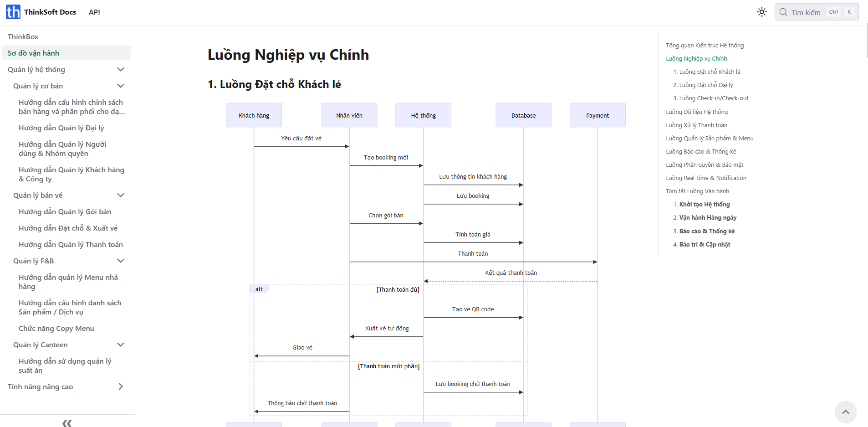Viewport: 868px width, 427px height.
Task: Open Hướng dẫn Quản lý Gói bán
Action: [x=65, y=212]
